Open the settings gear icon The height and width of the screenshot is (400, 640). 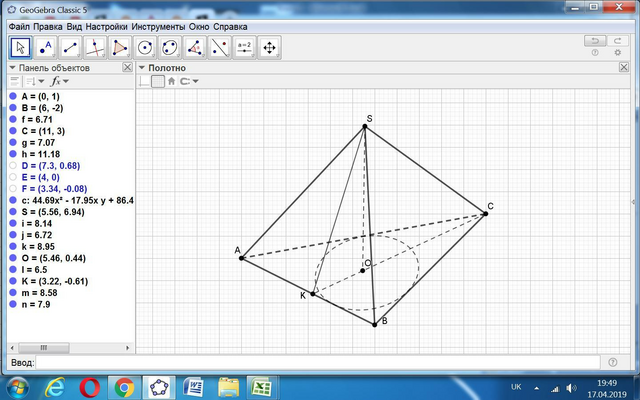click(x=618, y=53)
